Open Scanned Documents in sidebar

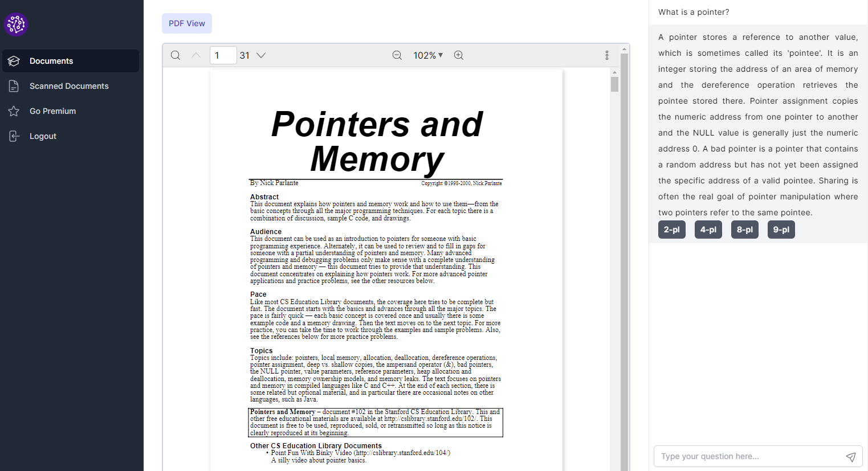[71, 86]
